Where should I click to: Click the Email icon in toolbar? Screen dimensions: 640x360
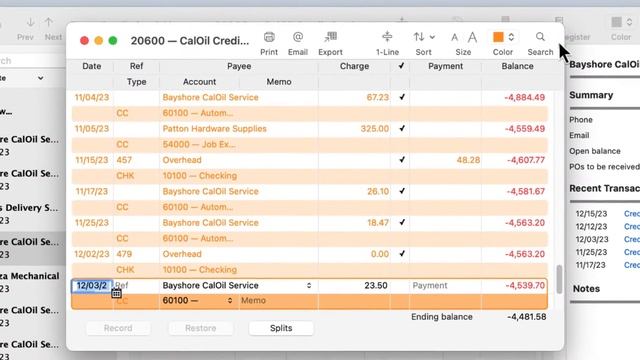click(298, 37)
